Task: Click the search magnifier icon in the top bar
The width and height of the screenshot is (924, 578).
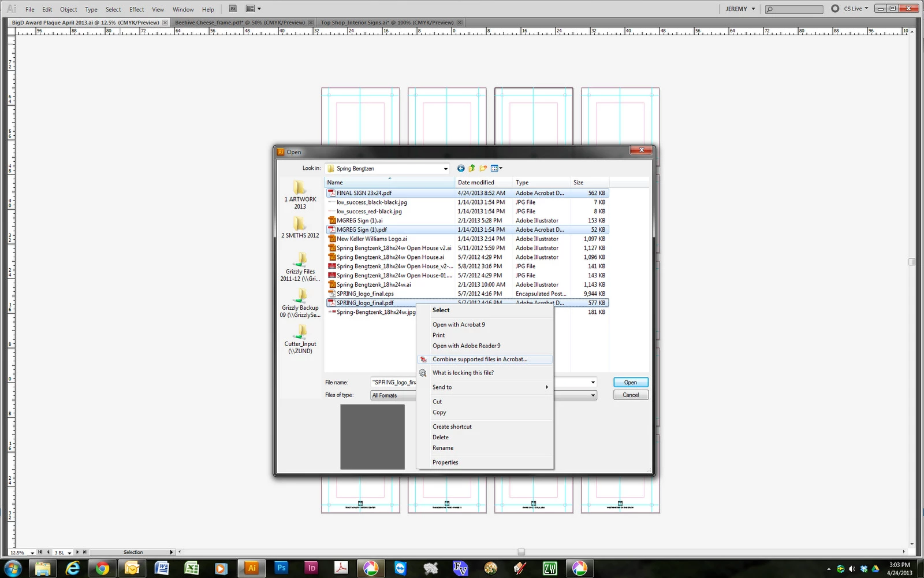Action: (770, 9)
